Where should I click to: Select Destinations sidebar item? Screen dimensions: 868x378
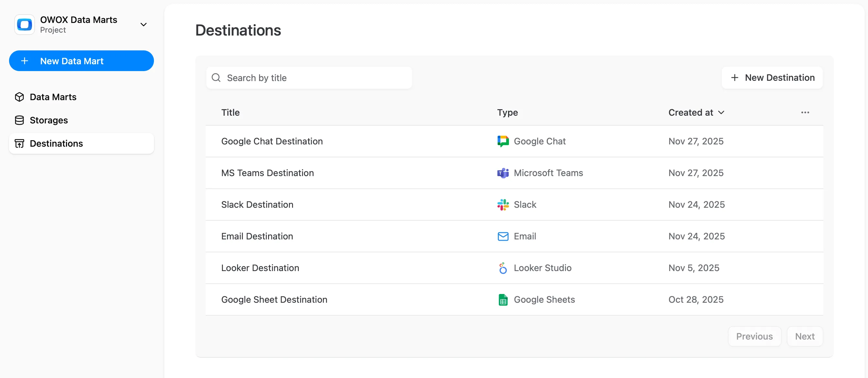point(56,143)
